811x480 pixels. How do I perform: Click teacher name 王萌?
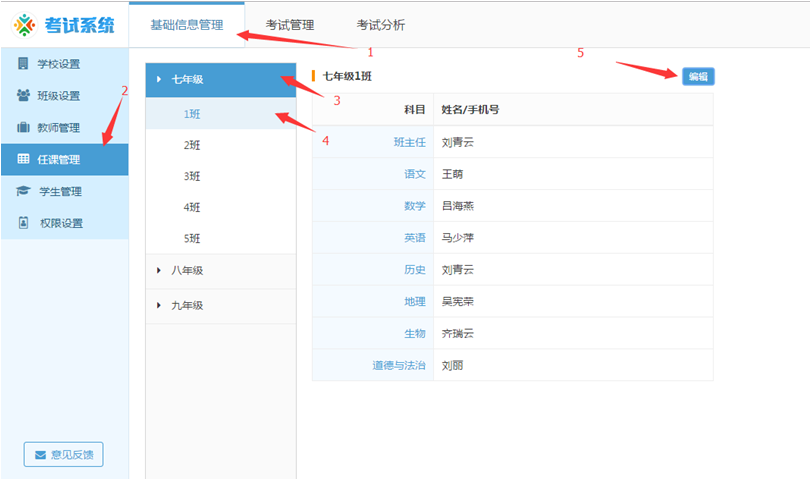click(x=452, y=174)
